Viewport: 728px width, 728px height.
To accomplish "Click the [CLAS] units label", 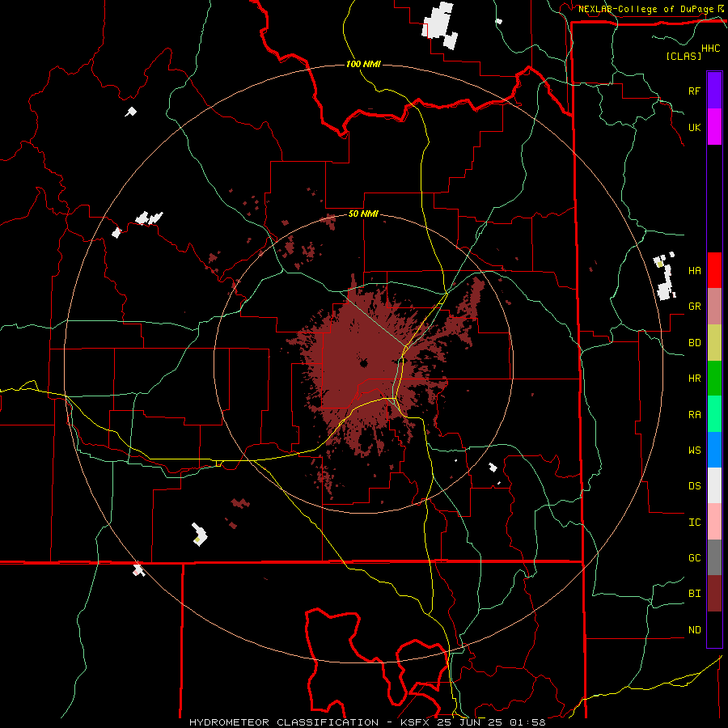I will 684,56.
